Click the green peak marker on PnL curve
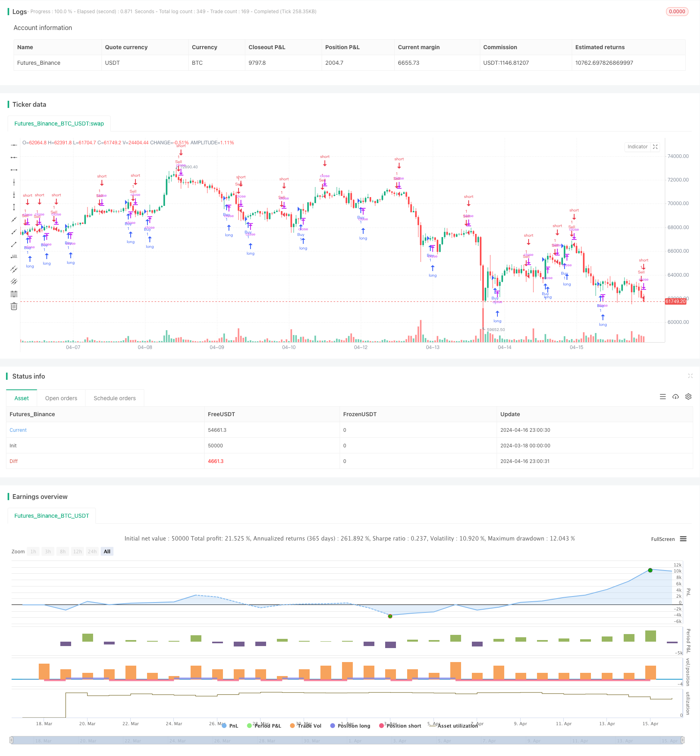Screen dimensions: 700x756 pyautogui.click(x=650, y=570)
